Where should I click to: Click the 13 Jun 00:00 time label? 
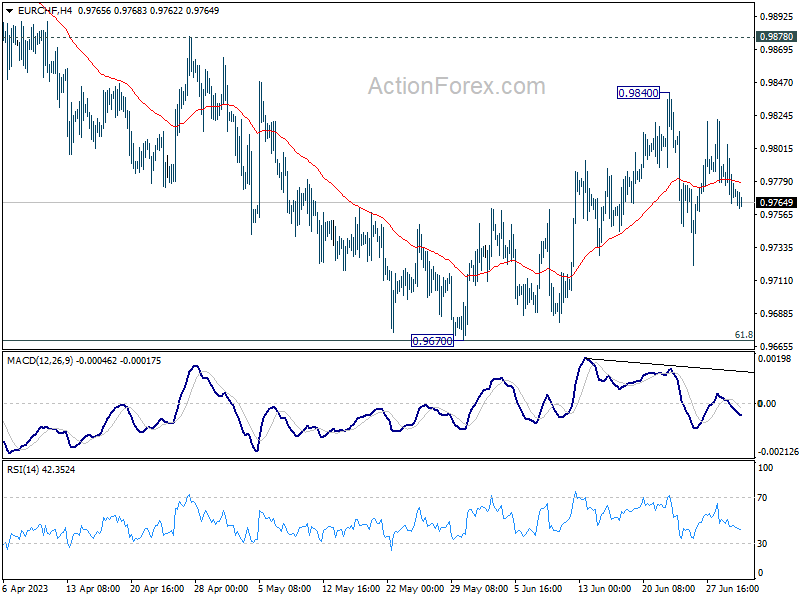605,588
